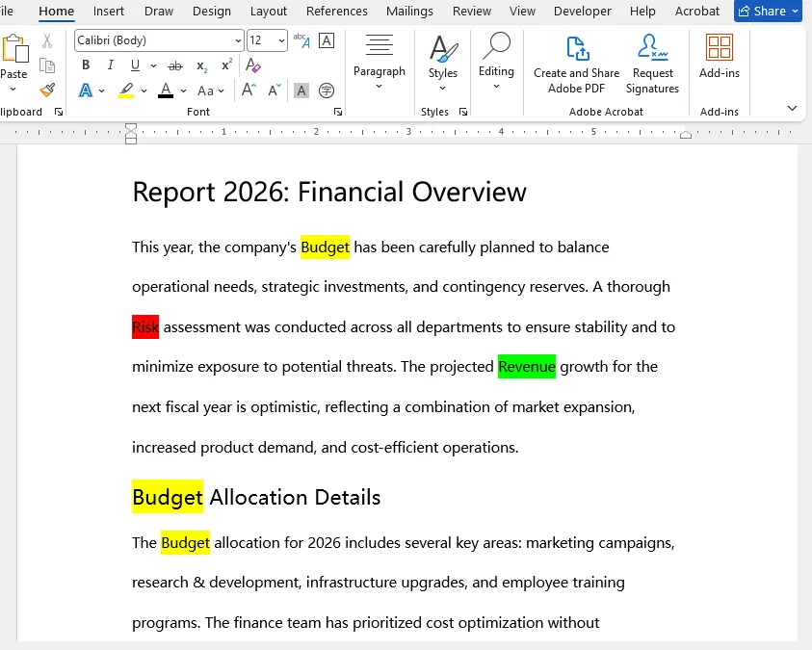Open the Font dialog launcher
The height and width of the screenshot is (650, 812).
coord(338,112)
